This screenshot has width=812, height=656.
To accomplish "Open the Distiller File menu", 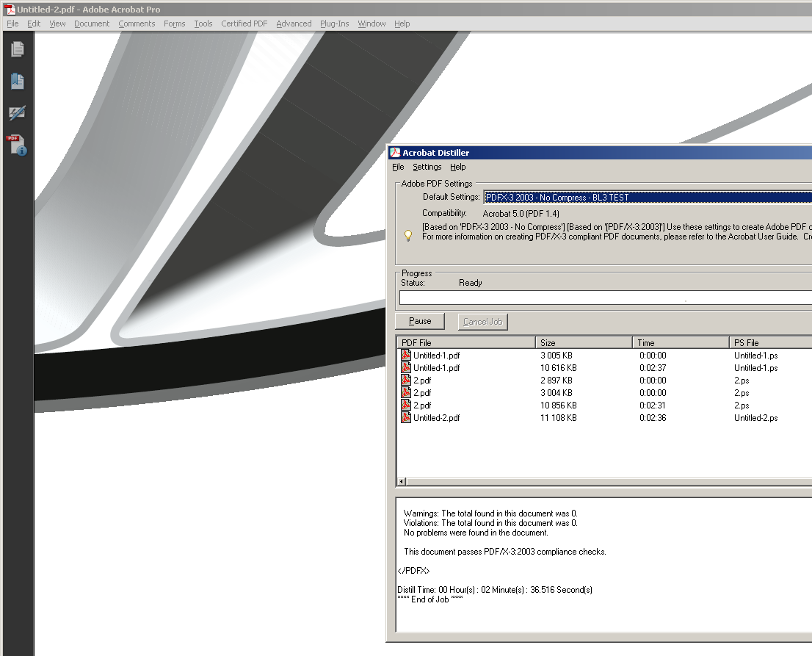I will tap(398, 167).
